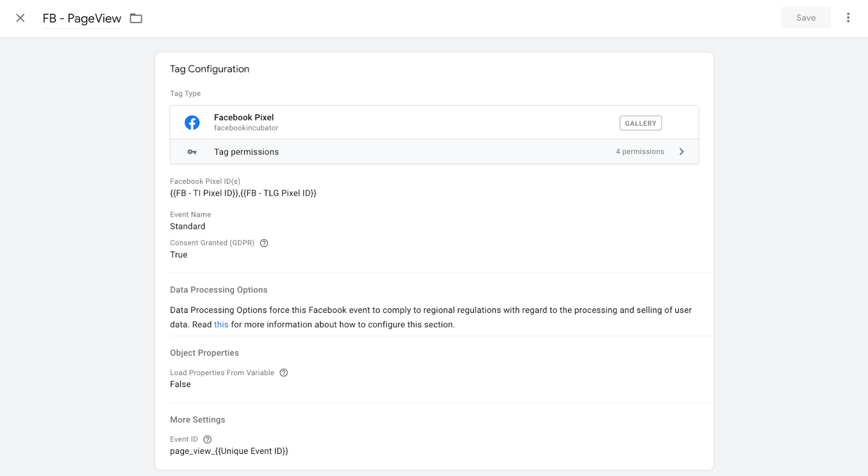
Task: Click the folder icon next to tag name
Action: click(136, 18)
